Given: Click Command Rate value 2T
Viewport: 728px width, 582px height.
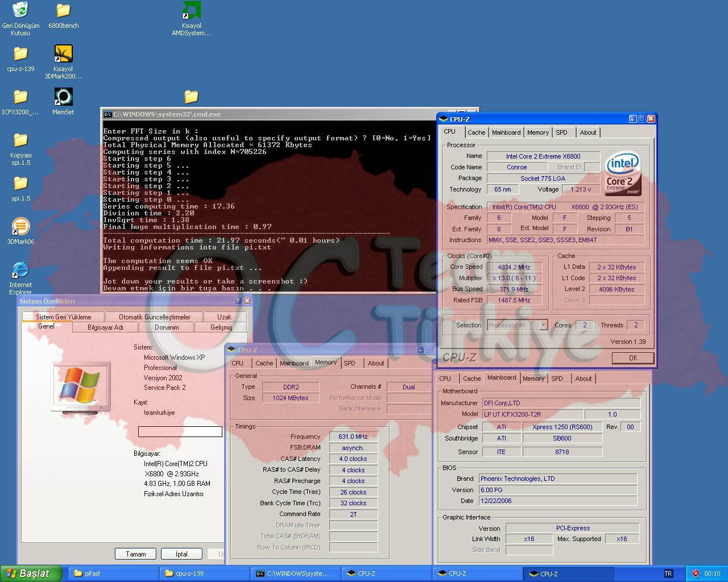Looking at the screenshot, I should pyautogui.click(x=353, y=514).
